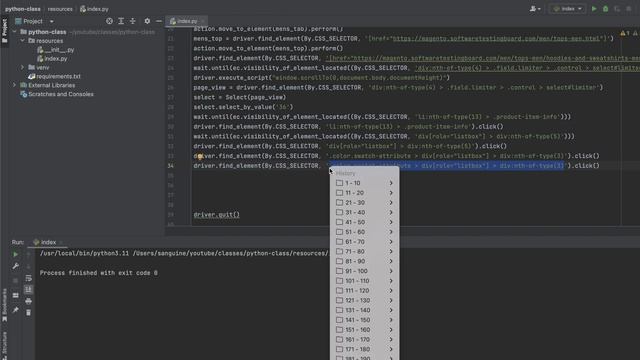
Task: Click the lightbulb intention icon on line 33
Action: click(x=199, y=156)
